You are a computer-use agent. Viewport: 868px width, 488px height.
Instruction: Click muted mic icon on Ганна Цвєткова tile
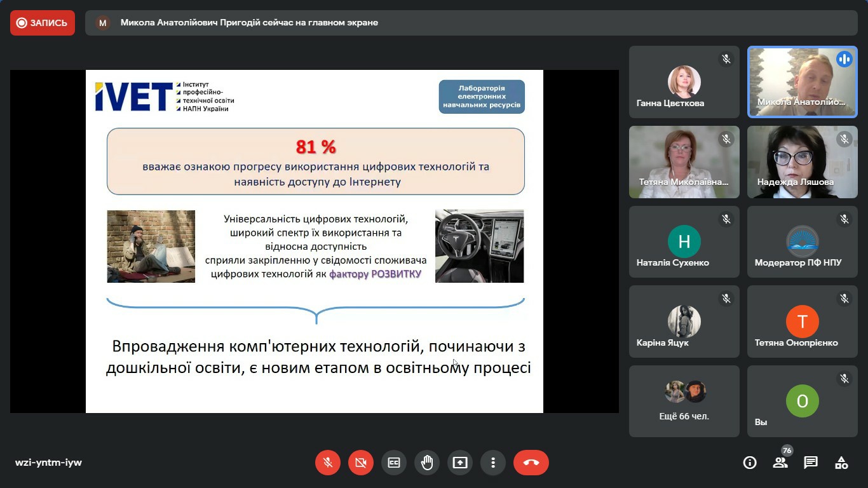click(x=726, y=59)
